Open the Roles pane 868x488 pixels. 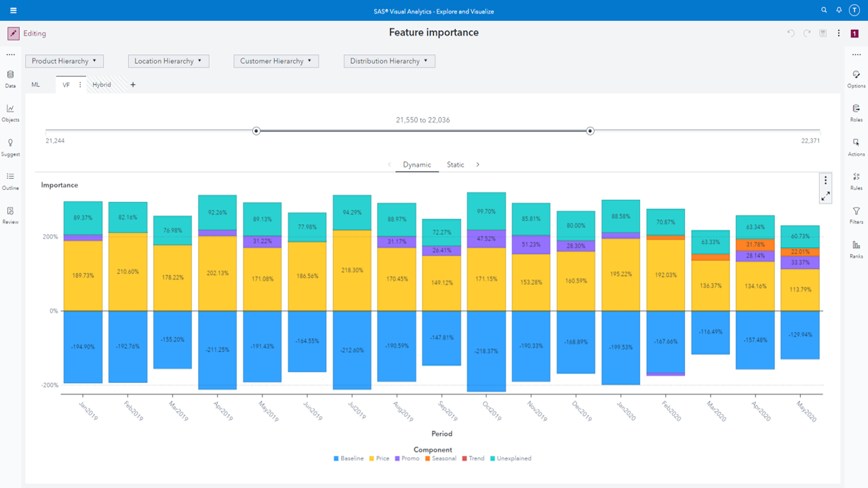pyautogui.click(x=856, y=113)
